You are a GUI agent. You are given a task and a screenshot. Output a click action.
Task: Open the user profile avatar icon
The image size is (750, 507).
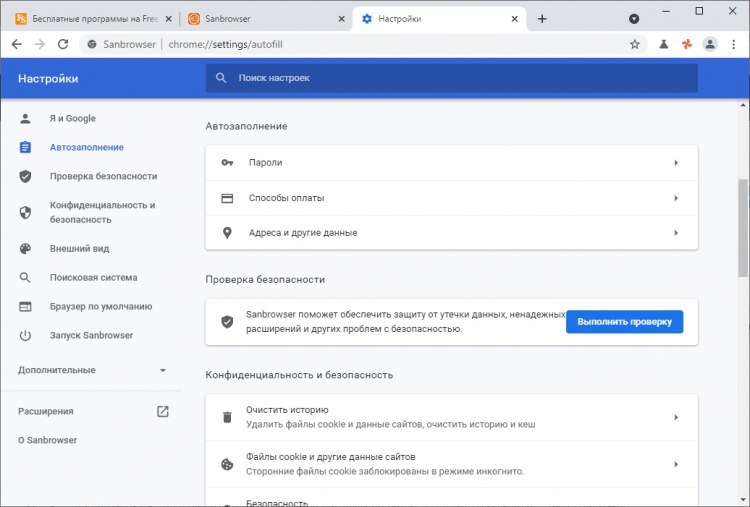(x=710, y=44)
